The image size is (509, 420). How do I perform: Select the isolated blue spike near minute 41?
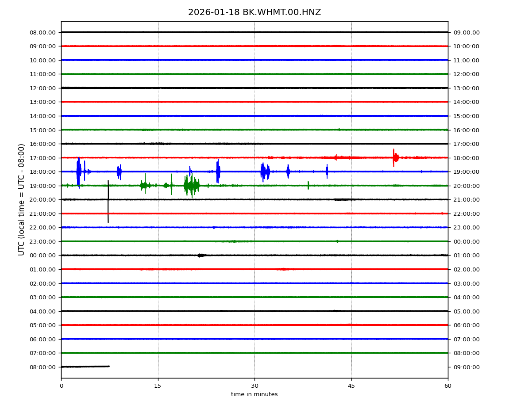[327, 171]
